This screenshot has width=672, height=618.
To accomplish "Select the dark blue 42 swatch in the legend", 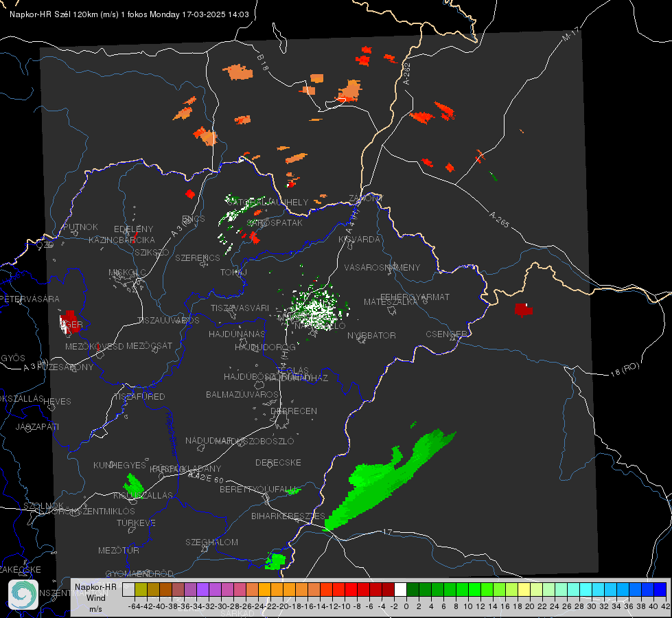I will [660, 589].
